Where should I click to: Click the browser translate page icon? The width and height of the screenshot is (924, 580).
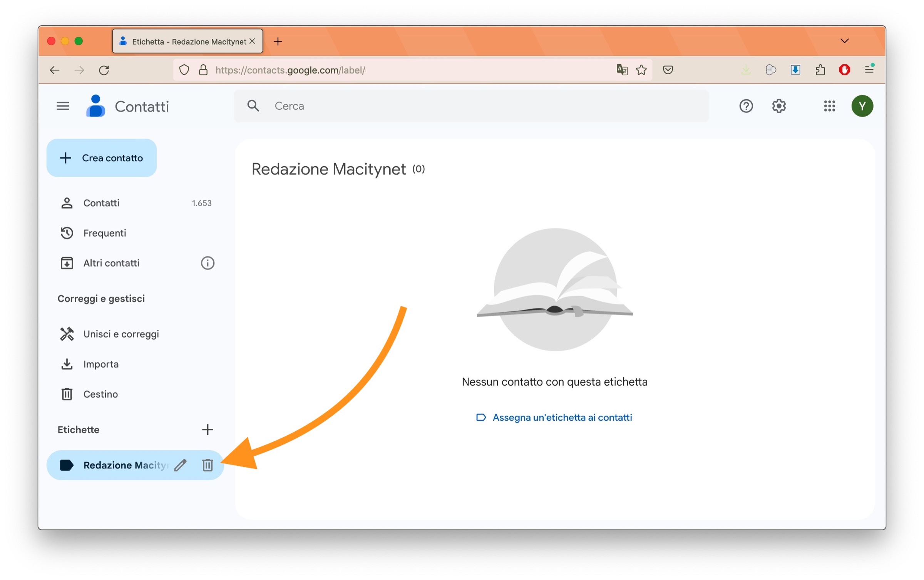coord(622,70)
